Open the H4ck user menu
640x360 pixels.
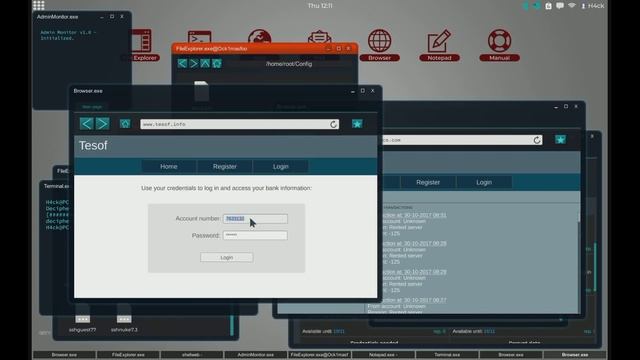[593, 6]
